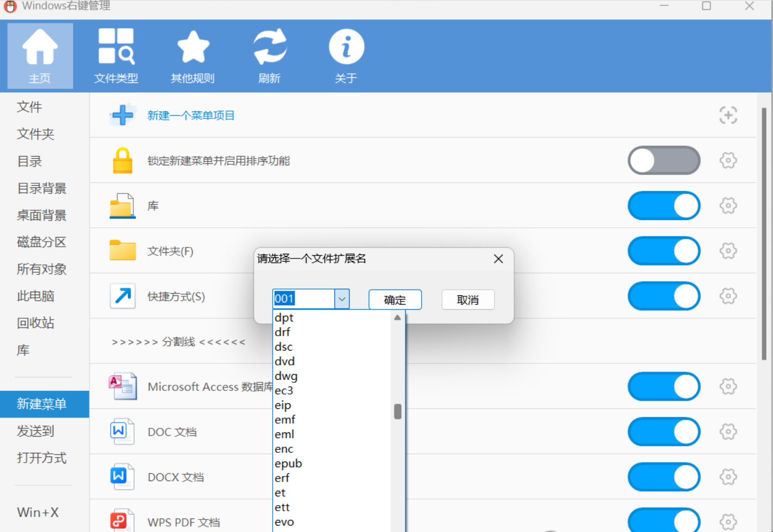Open settings gear for DOC 文档 row
The height and width of the screenshot is (532, 773).
pos(728,431)
